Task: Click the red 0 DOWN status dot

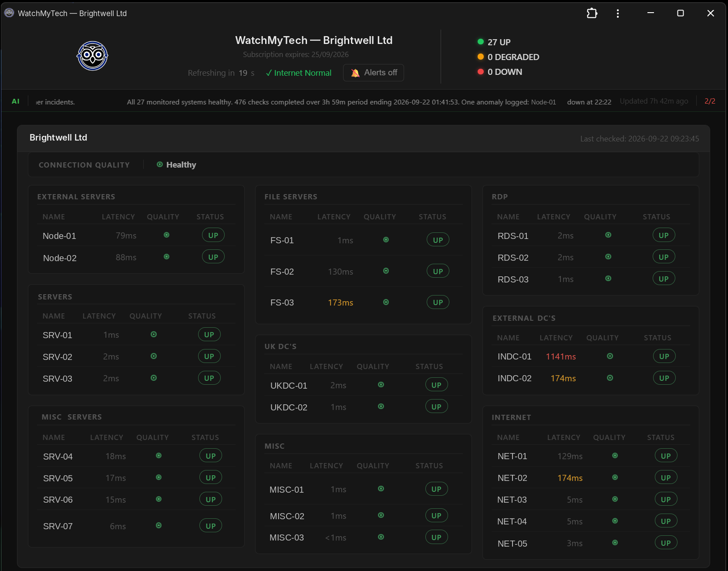Action: 481,71
